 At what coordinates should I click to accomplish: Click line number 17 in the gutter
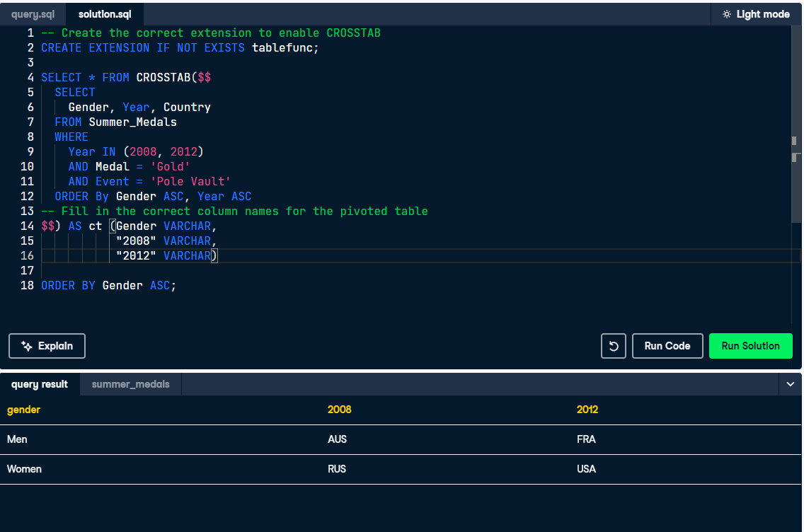click(x=27, y=271)
